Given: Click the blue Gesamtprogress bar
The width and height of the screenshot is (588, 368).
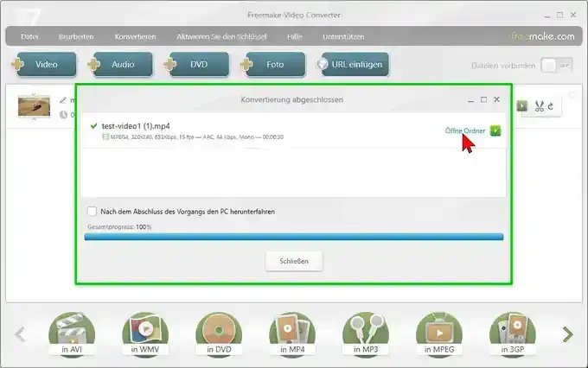Looking at the screenshot, I should pyautogui.click(x=294, y=237).
